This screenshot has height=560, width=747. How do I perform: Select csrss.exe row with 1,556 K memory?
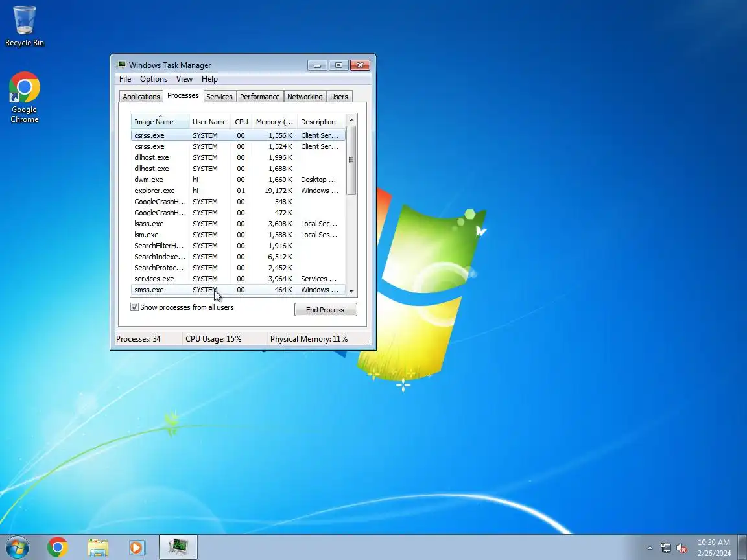click(238, 135)
